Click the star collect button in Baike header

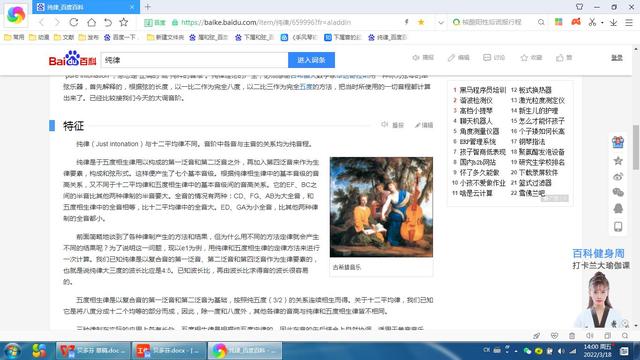point(531,58)
